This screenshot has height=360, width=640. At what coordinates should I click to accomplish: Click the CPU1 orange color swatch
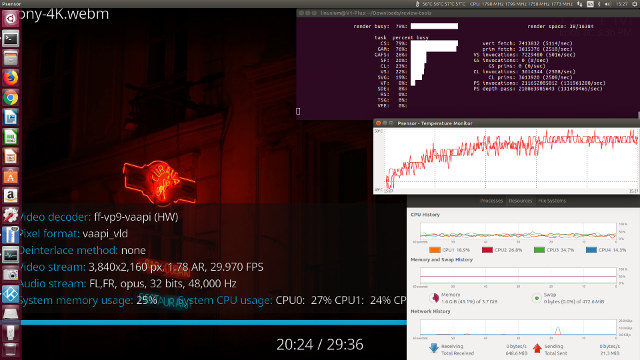coord(435,250)
